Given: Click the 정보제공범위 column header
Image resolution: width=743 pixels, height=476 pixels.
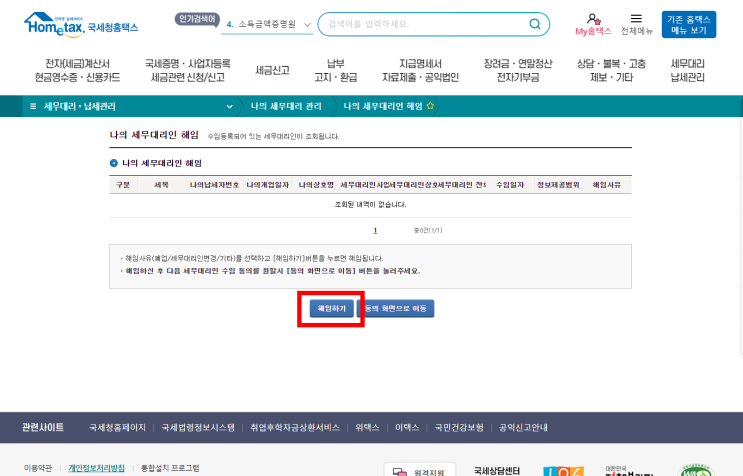Looking at the screenshot, I should [x=558, y=185].
